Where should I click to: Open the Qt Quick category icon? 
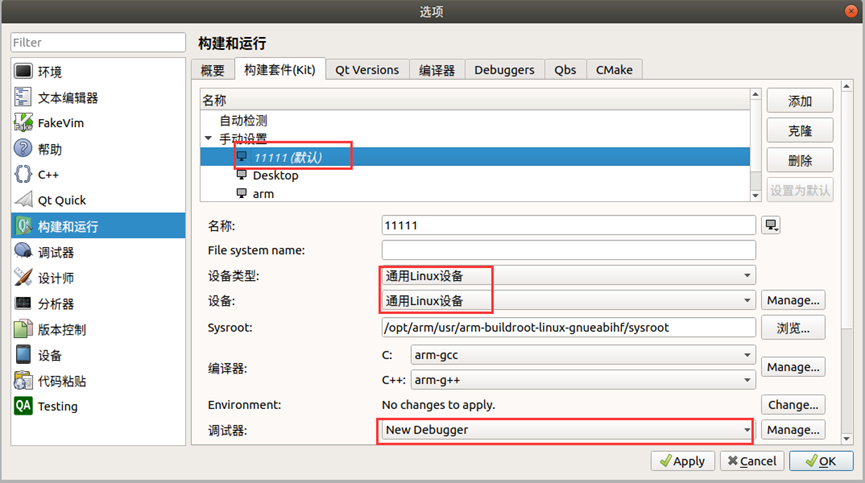(x=23, y=200)
